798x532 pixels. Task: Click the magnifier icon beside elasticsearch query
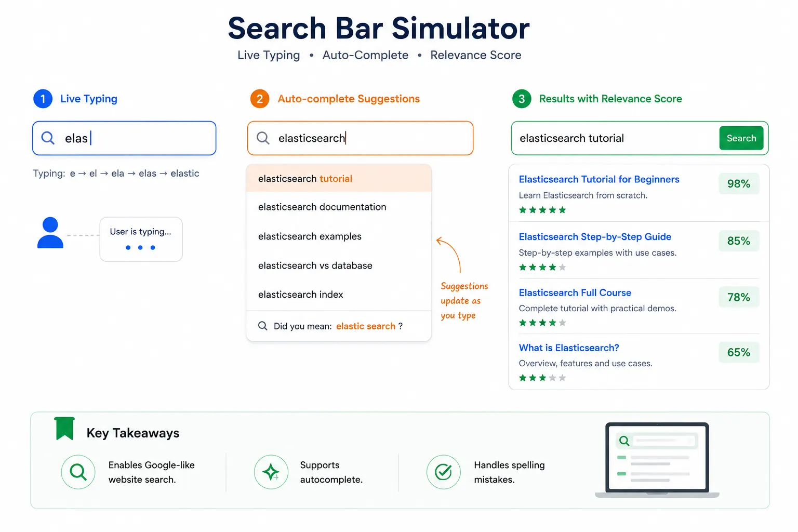[x=263, y=138]
